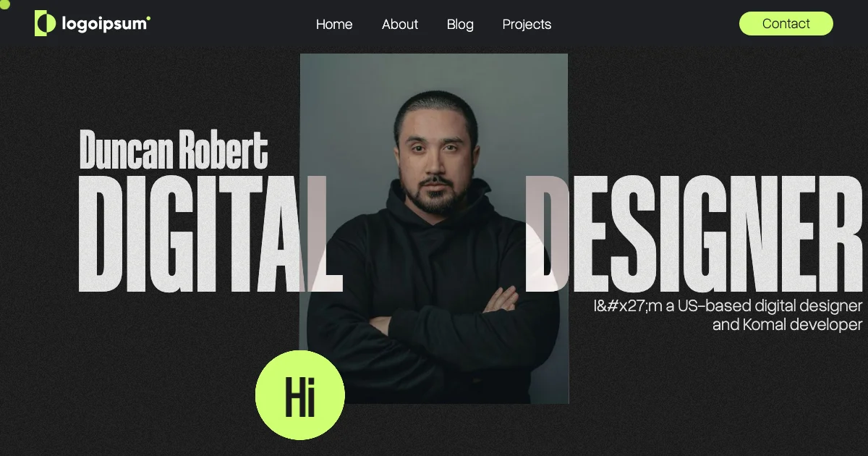Click the US-based digital designer text line
This screenshot has height=456, width=868.
pos(728,305)
